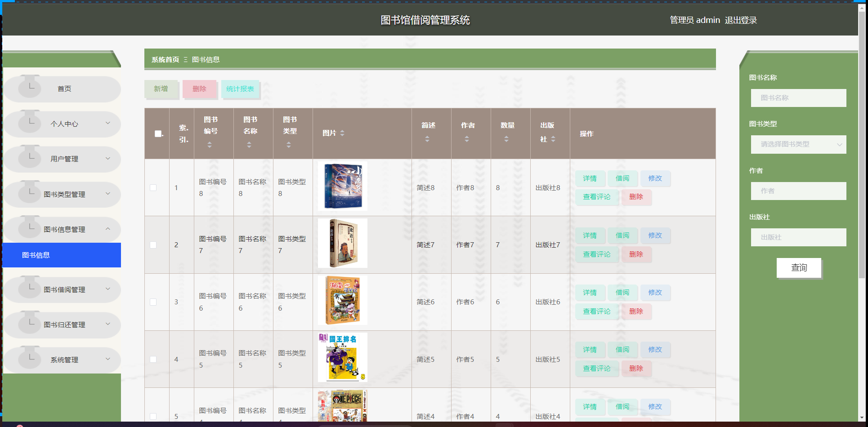
Task: Expand 图书类型管理 chevron in sidebar
Action: 108,193
